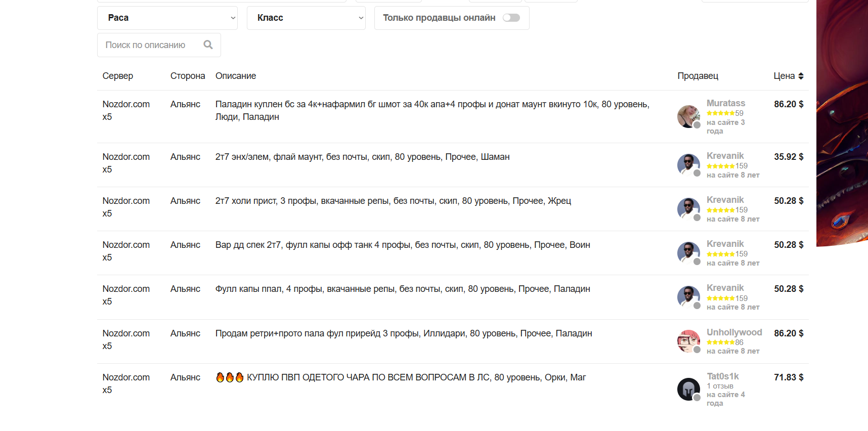Click Tat0s1k's helmet avatar
Image resolution: width=868 pixels, height=431 pixels.
[688, 389]
